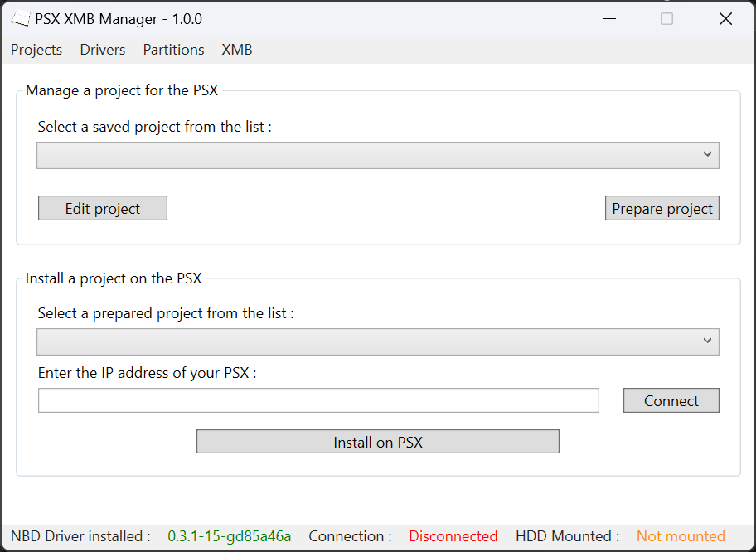The image size is (756, 552).
Task: Open the Partitions menu
Action: point(173,50)
